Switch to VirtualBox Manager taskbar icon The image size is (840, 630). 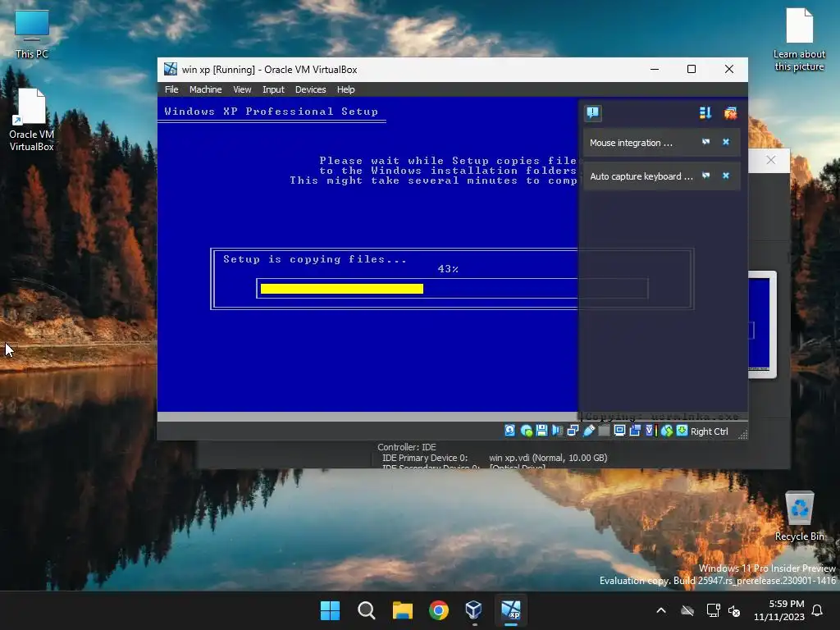[x=475, y=610]
